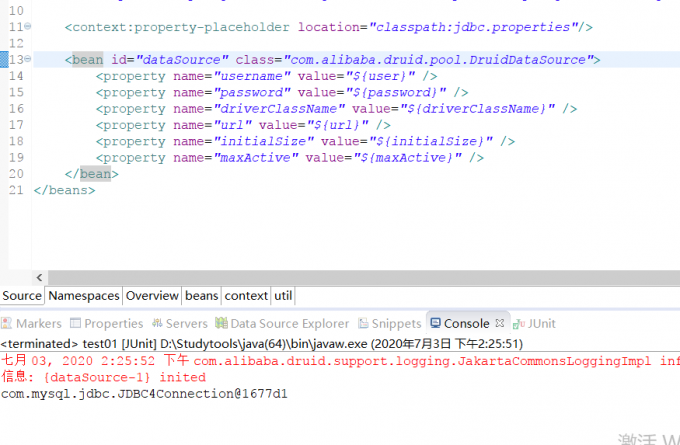Viewport: 680px width, 445px height.
Task: Click the ${user} value on line 14
Action: click(x=380, y=76)
